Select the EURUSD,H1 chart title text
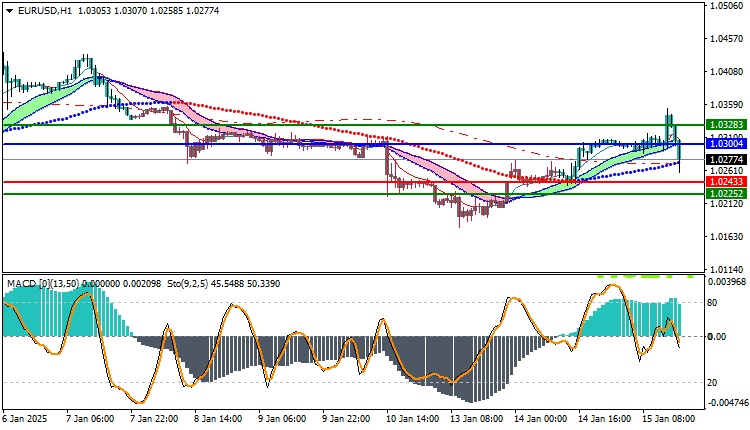Viewport: 750px width, 430px height. (x=45, y=10)
